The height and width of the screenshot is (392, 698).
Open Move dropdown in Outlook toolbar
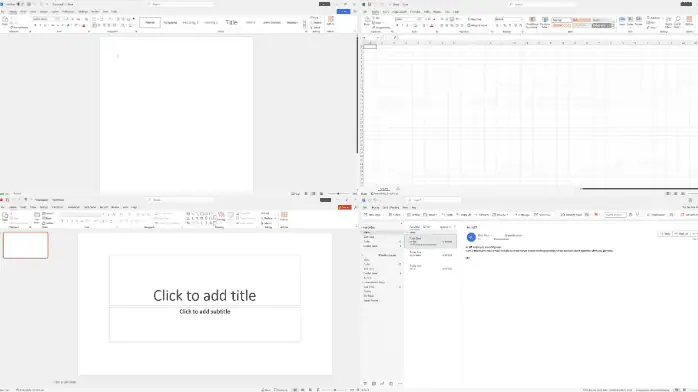[431, 215]
